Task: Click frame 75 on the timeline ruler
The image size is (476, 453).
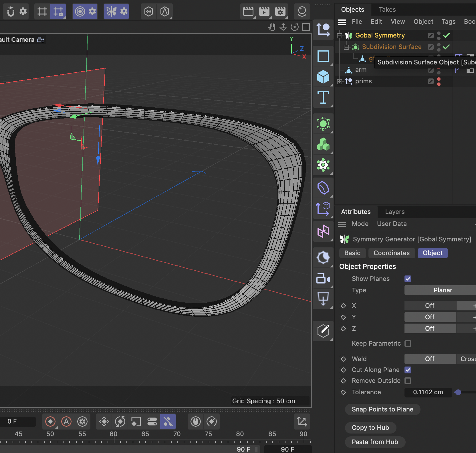Action: click(209, 434)
